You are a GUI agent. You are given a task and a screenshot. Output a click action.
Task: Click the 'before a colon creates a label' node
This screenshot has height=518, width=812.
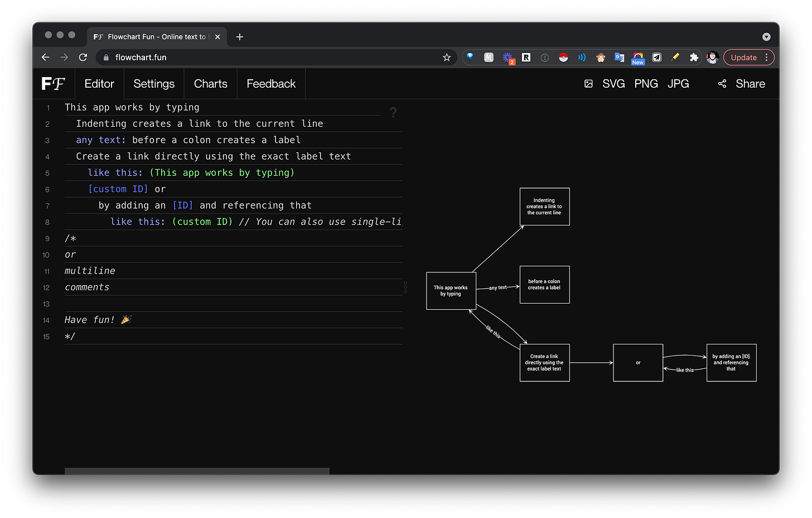[544, 285]
